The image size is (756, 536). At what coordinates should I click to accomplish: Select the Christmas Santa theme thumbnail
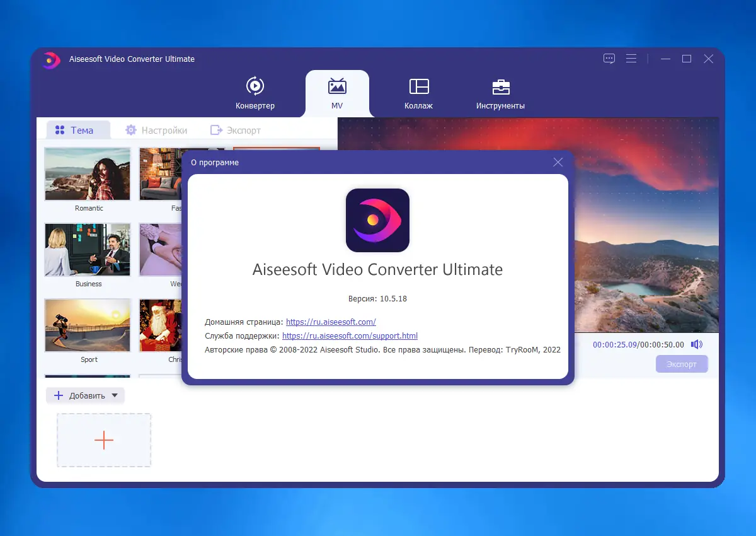(161, 325)
